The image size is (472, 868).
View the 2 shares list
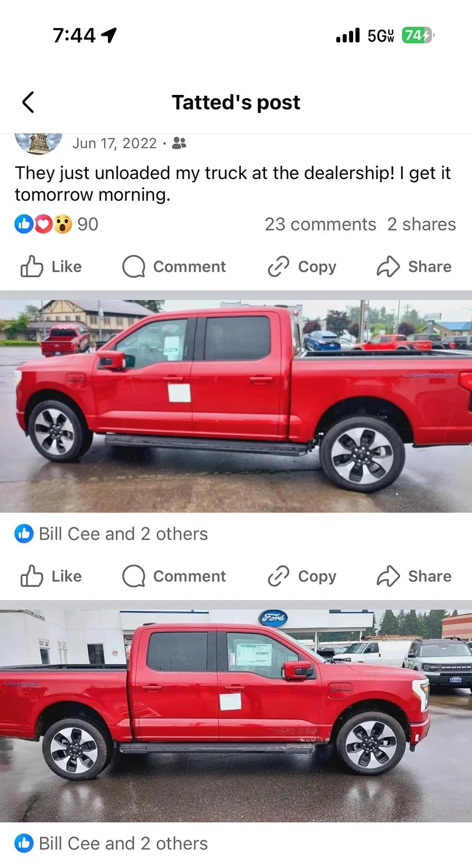pyautogui.click(x=422, y=224)
